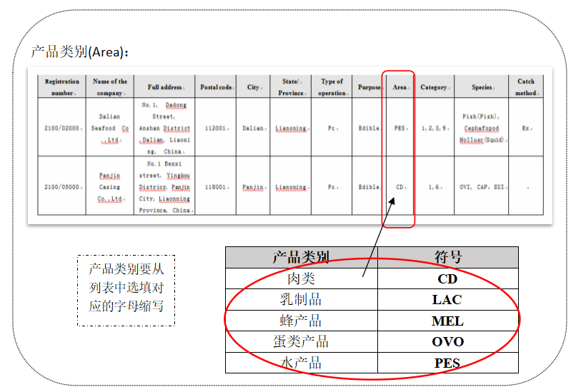Click the Registration number column header
The image size is (581, 392).
pyautogui.click(x=62, y=87)
